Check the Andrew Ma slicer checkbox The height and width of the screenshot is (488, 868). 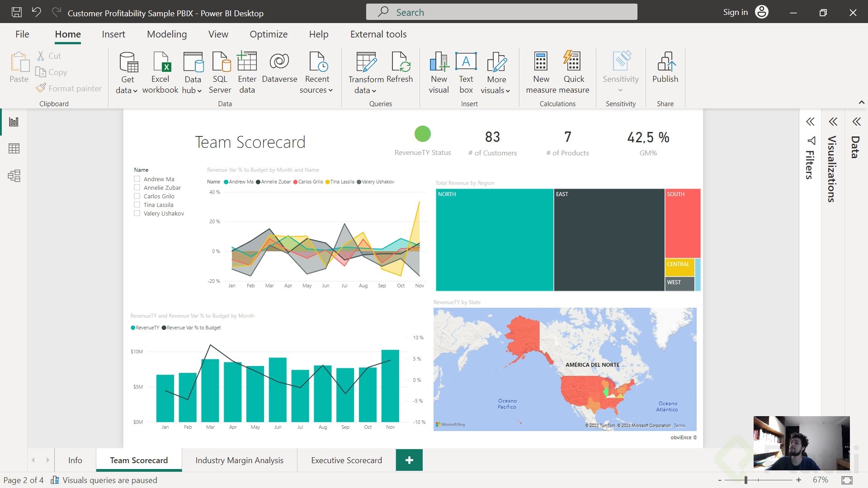click(137, 179)
